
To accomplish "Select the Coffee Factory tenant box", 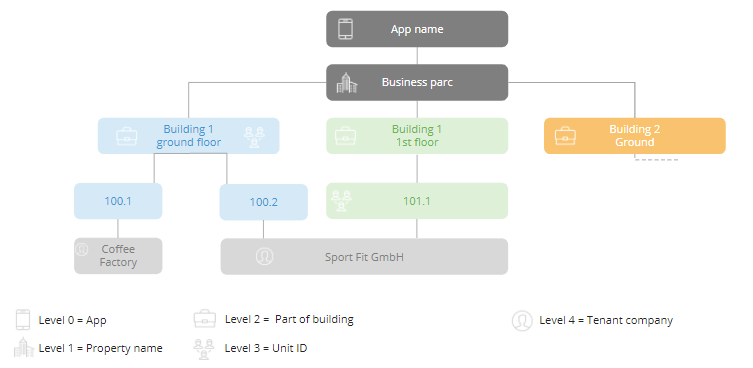I will [118, 256].
